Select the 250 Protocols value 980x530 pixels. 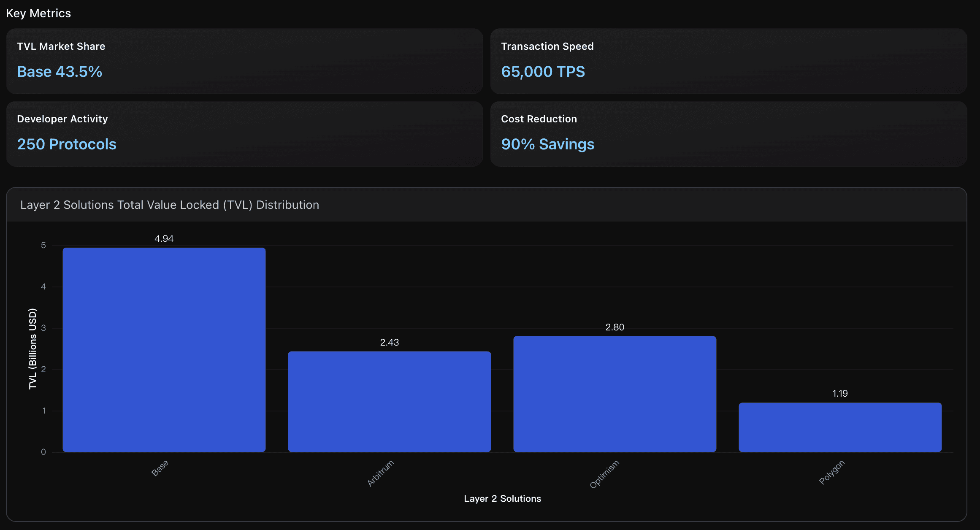(67, 144)
